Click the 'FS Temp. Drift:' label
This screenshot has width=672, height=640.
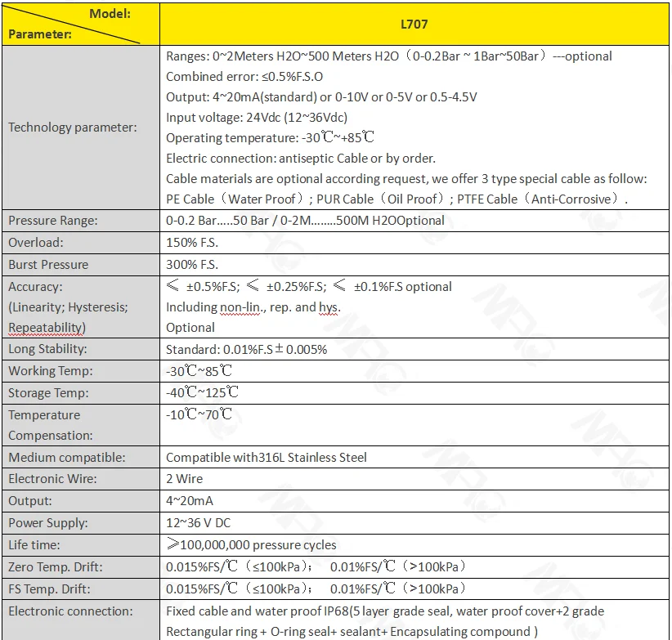pos(49,589)
